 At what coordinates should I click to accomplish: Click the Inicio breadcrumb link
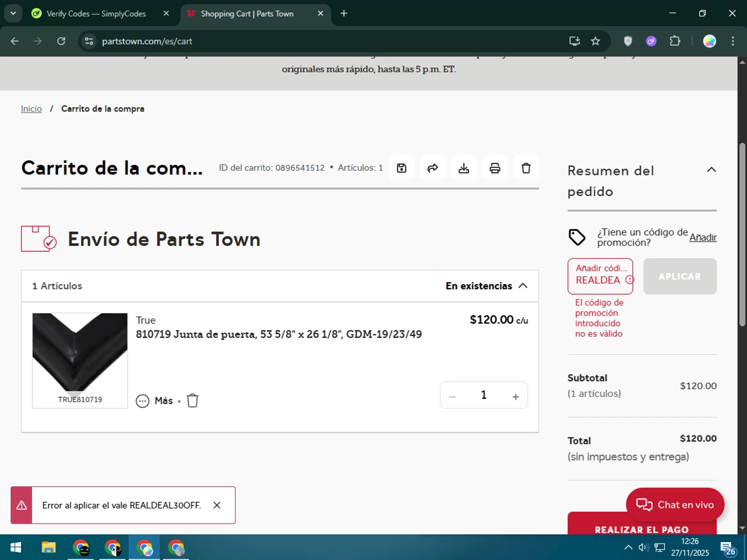31,109
